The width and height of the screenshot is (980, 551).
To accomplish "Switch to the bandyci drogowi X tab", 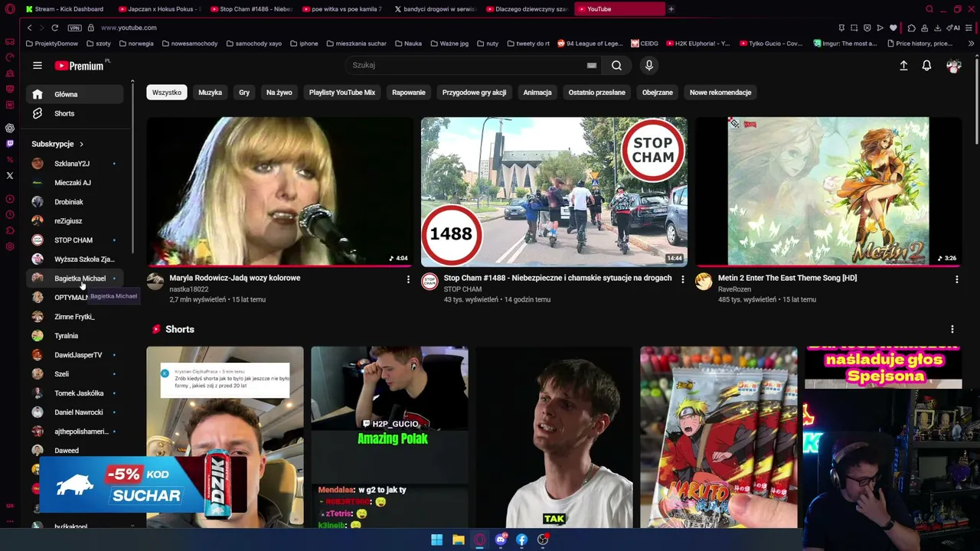I will point(435,9).
